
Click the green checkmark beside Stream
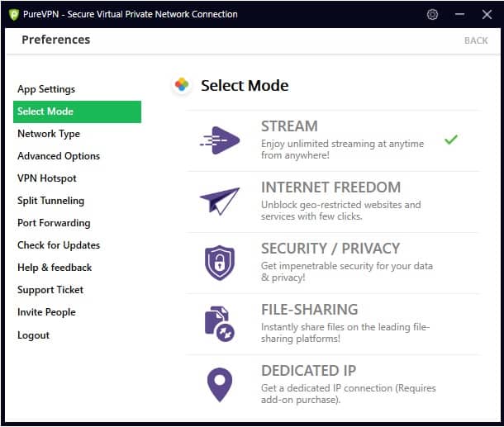(x=451, y=140)
